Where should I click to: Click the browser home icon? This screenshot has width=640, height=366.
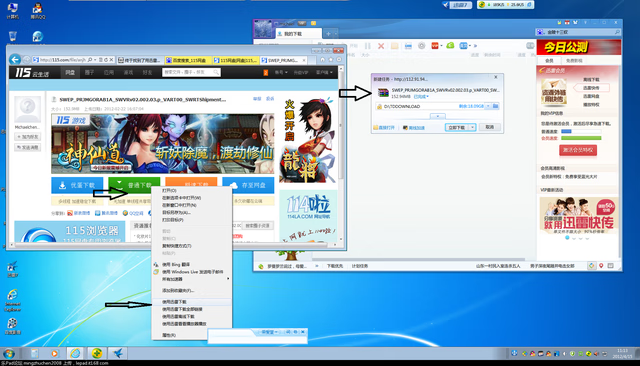[322, 60]
